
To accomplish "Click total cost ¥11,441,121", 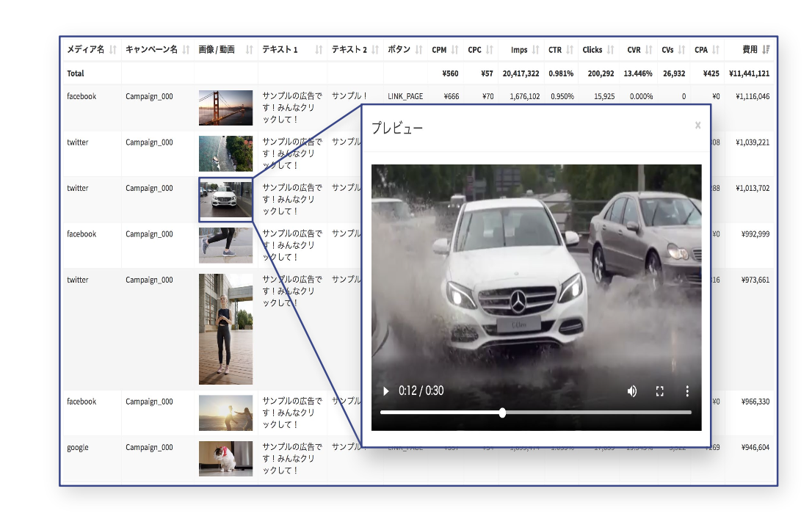I will pyautogui.click(x=749, y=73).
